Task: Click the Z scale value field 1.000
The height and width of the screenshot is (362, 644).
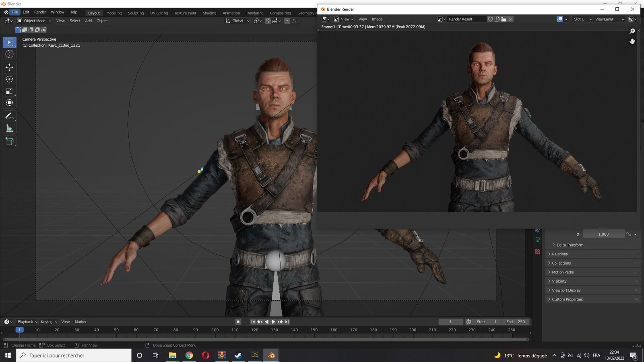Action: [x=603, y=234]
